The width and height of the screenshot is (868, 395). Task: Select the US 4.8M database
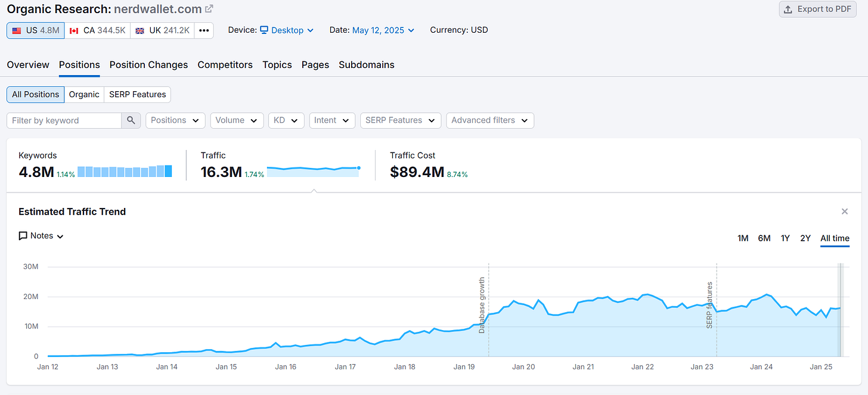click(x=36, y=30)
